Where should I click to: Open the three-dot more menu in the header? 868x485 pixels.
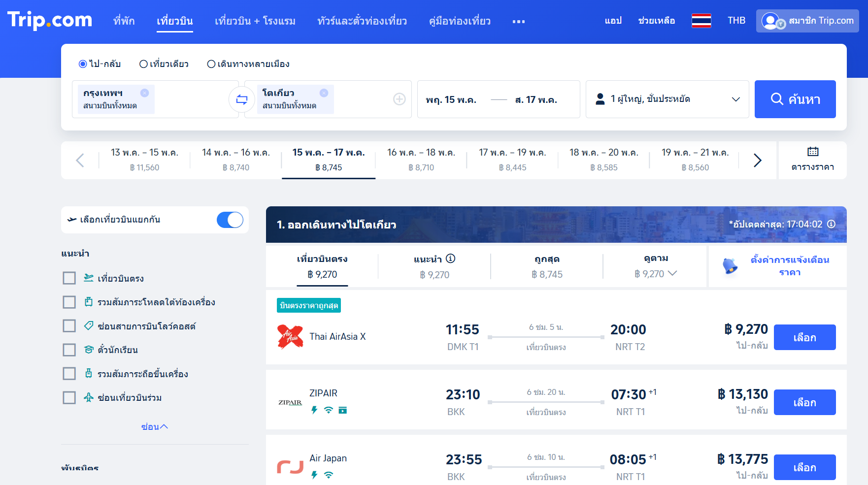[518, 22]
